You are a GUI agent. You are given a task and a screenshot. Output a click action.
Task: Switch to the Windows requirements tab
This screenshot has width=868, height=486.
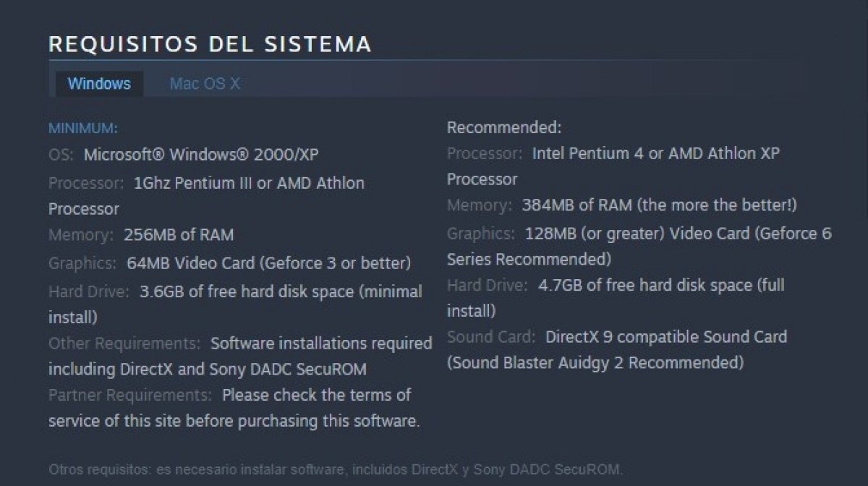click(99, 84)
